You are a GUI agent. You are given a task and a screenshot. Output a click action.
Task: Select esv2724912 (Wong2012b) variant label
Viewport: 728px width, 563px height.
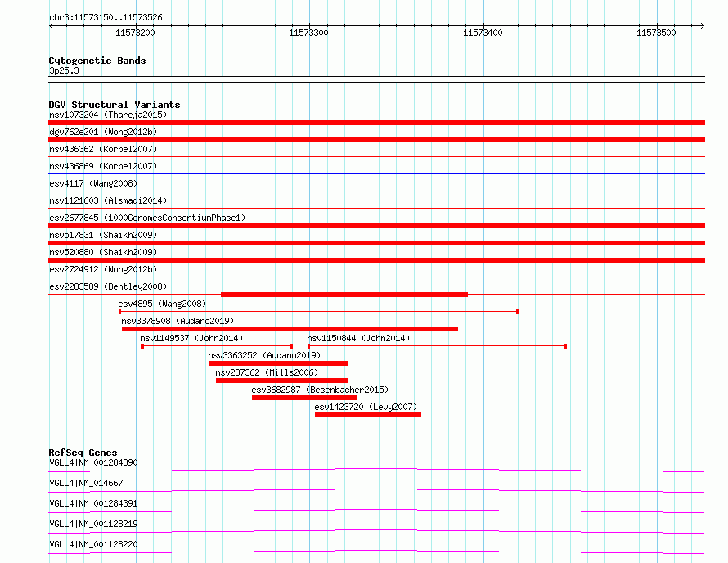point(103,269)
